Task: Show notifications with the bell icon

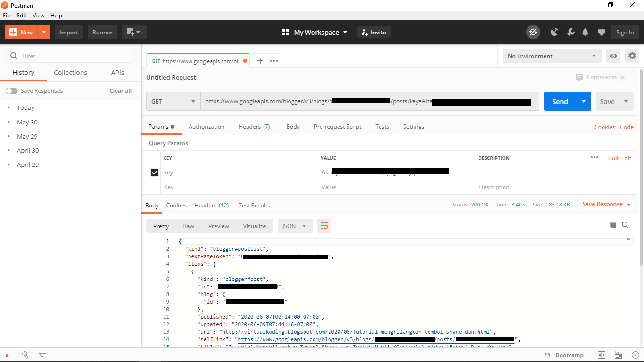Action: tap(586, 32)
